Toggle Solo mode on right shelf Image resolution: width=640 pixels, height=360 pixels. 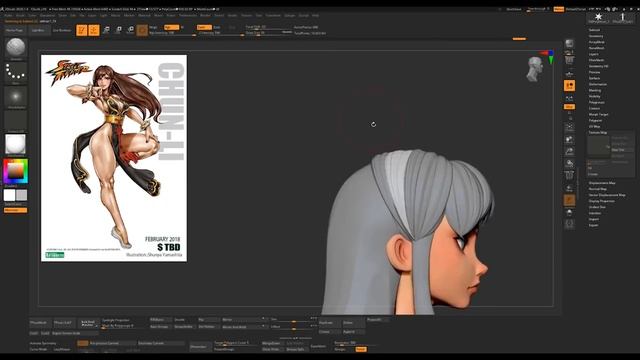(x=569, y=212)
